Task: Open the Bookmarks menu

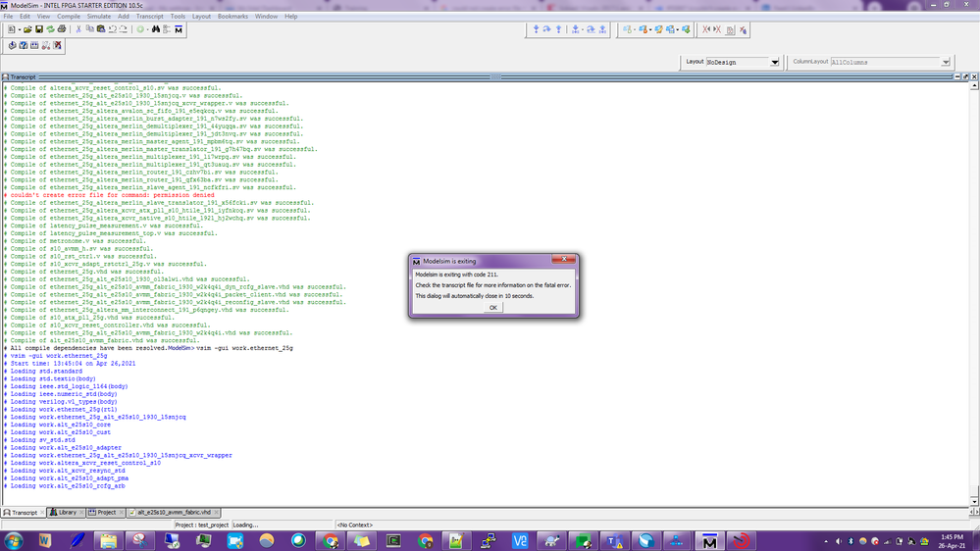Action: pos(232,17)
